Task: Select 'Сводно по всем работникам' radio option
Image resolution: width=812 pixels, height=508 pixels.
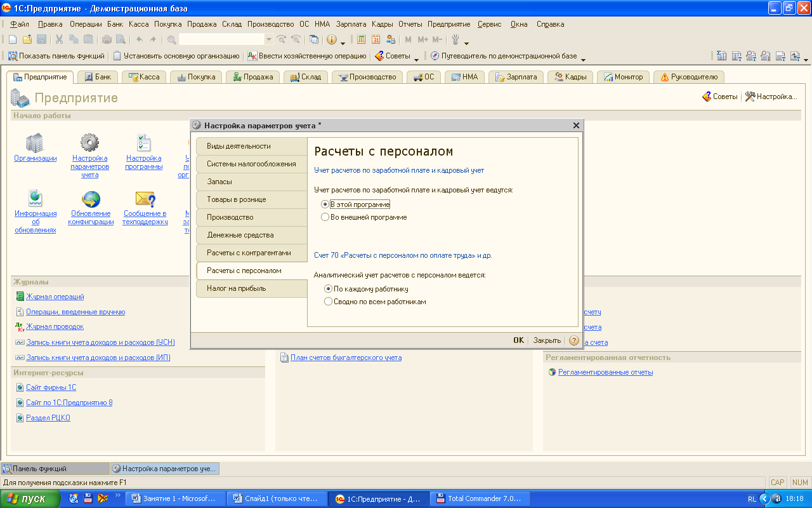Action: [328, 302]
